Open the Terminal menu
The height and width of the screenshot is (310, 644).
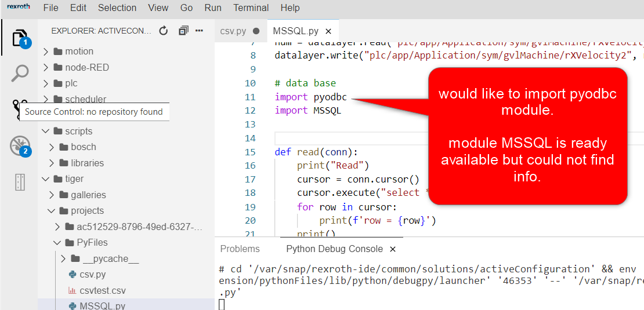251,8
